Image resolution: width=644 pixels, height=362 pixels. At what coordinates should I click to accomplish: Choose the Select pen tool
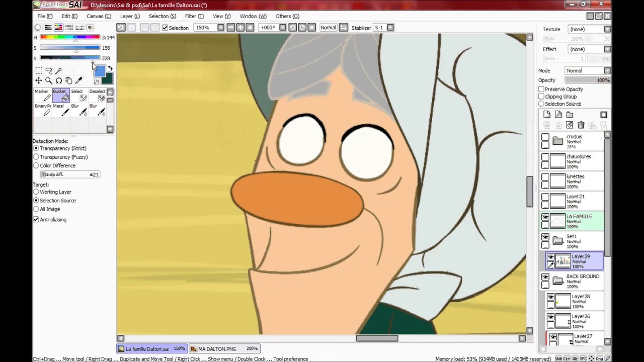point(79,95)
